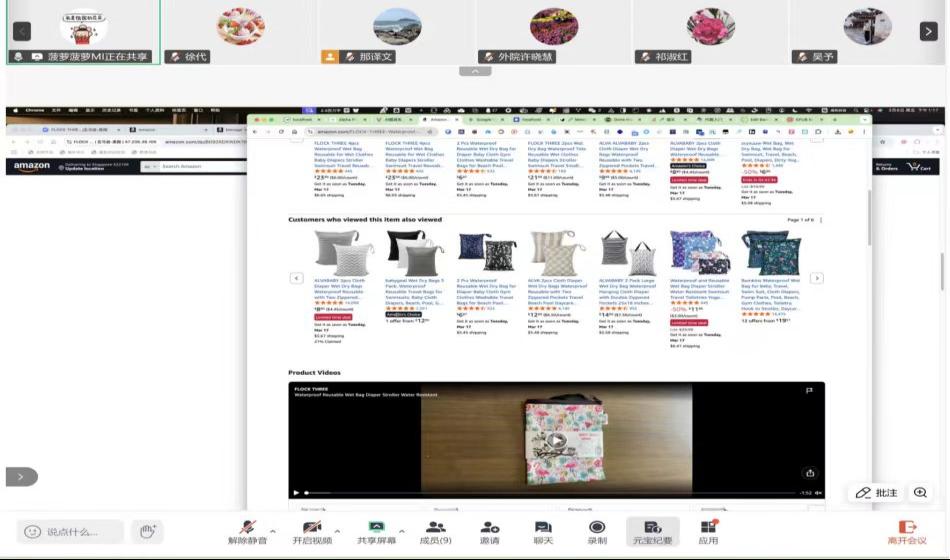950x560 pixels.
Task: Click 离开会议 to leave the meeting
Action: tap(907, 531)
